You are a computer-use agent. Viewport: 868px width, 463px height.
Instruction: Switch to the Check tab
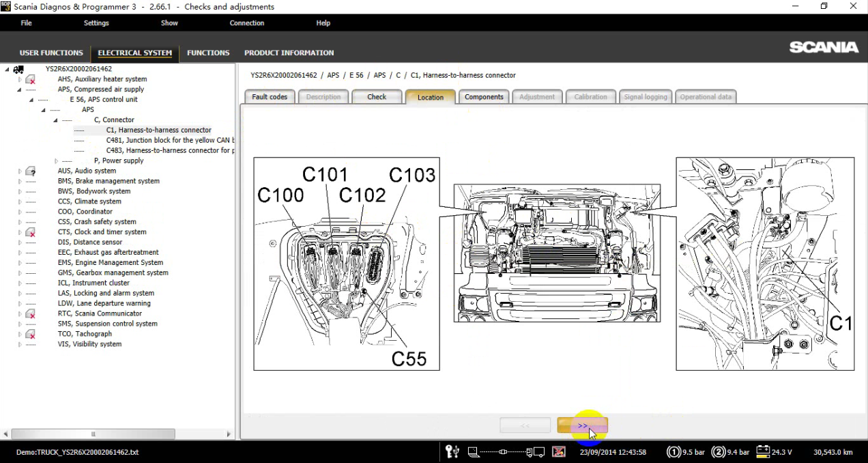click(x=377, y=97)
